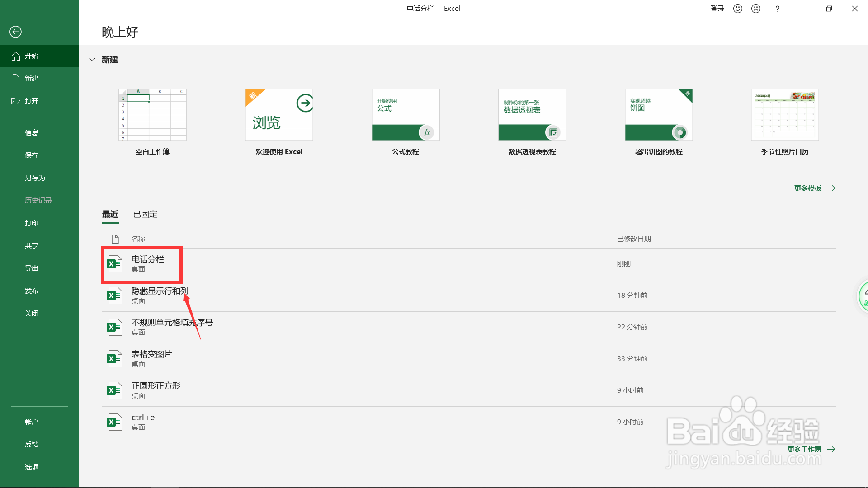The width and height of the screenshot is (868, 488).
Task: Click the arrow beside 更多工作簿
Action: [831, 450]
